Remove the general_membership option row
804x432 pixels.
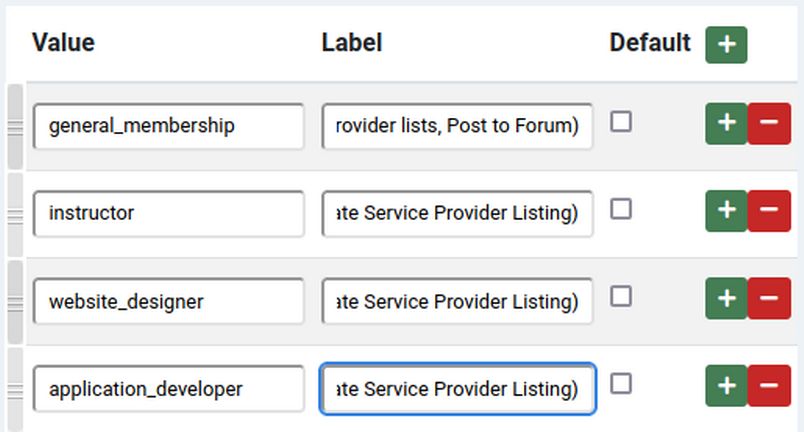tap(769, 124)
